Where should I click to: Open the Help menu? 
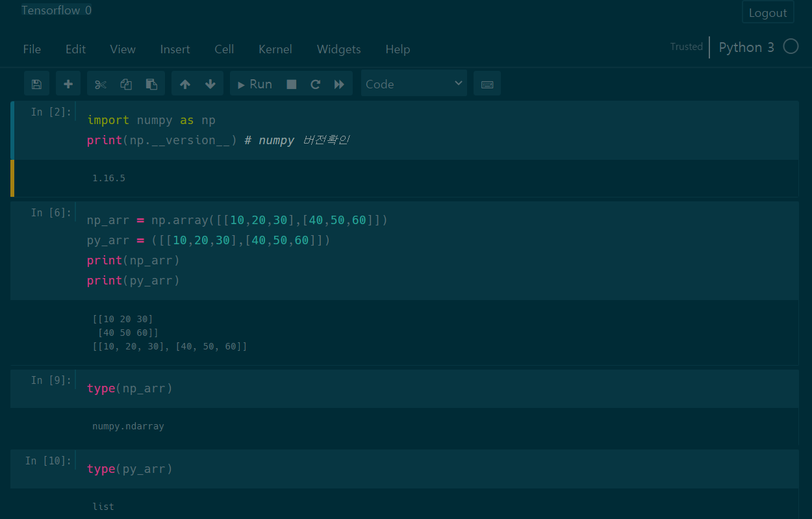398,49
